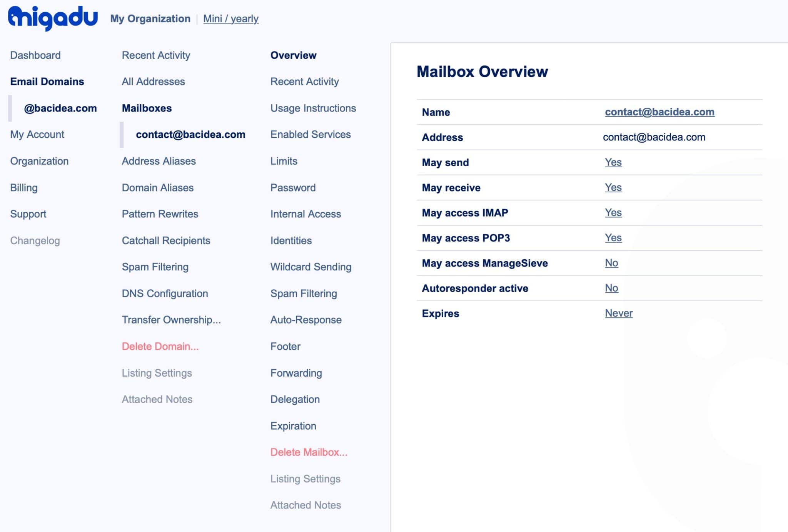788x532 pixels.
Task: Click Yes in the May access IMAP row
Action: point(613,213)
